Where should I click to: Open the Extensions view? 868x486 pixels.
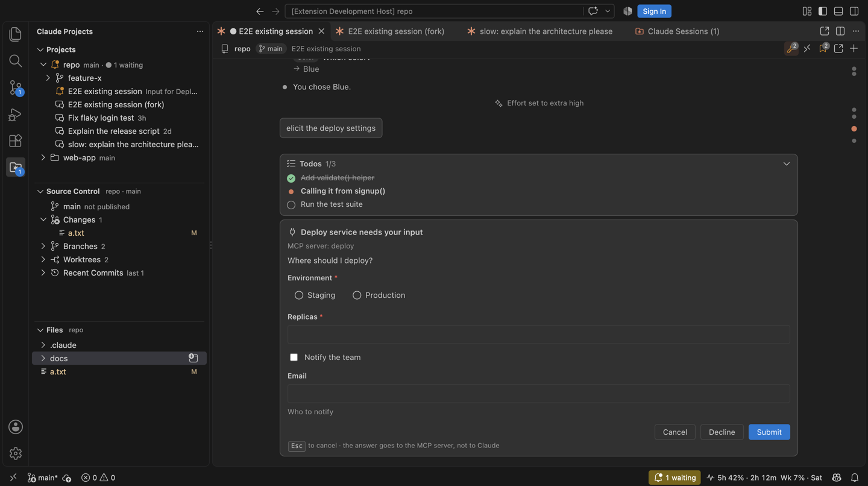tap(16, 140)
